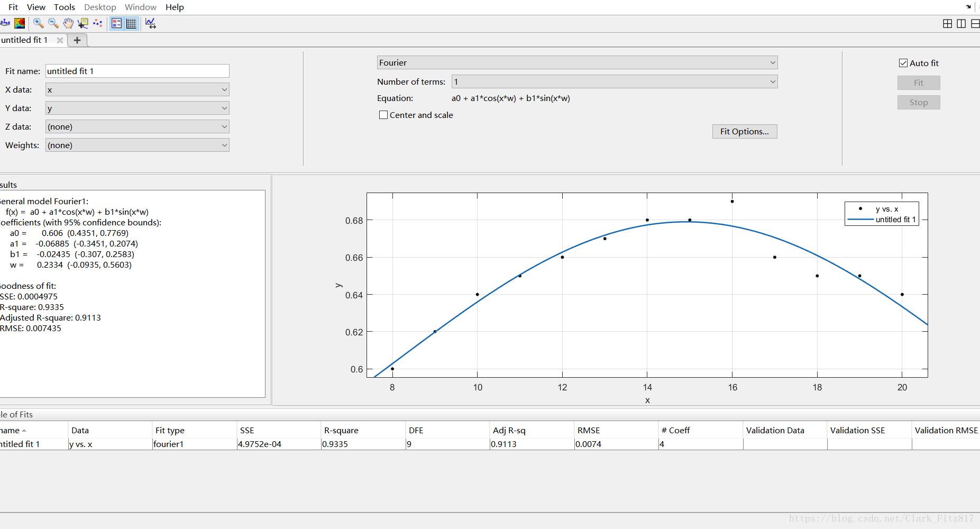Enable the Center and scale checkbox
The image size is (980, 529).
pos(383,115)
